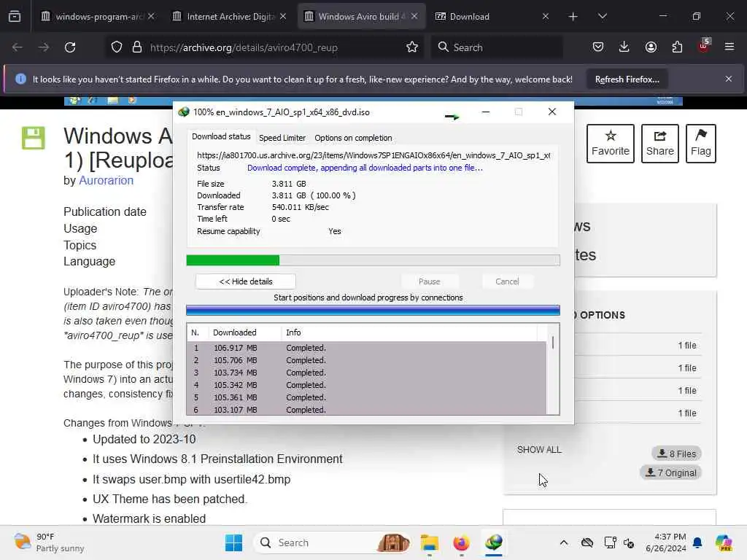Image resolution: width=747 pixels, height=560 pixels.
Task: Go forward to the next page
Action: [x=44, y=47]
